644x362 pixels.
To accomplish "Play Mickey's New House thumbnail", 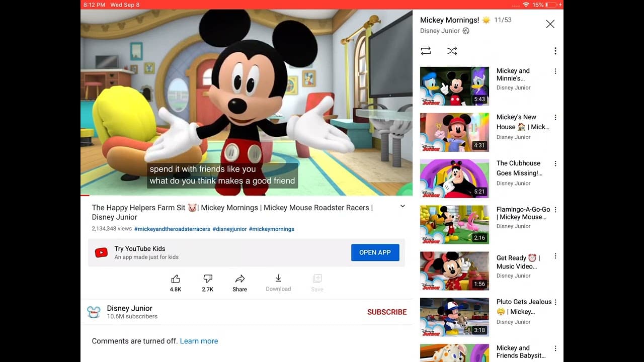I will pyautogui.click(x=454, y=132).
